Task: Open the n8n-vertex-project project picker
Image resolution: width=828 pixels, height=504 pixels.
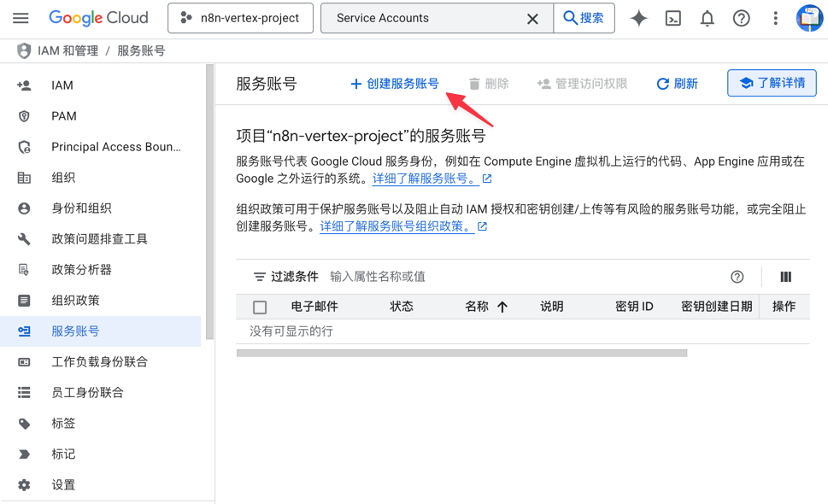Action: (x=241, y=18)
